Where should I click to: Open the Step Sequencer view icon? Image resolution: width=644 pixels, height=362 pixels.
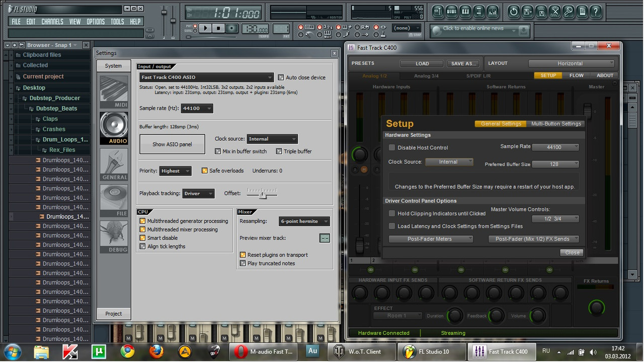click(452, 12)
